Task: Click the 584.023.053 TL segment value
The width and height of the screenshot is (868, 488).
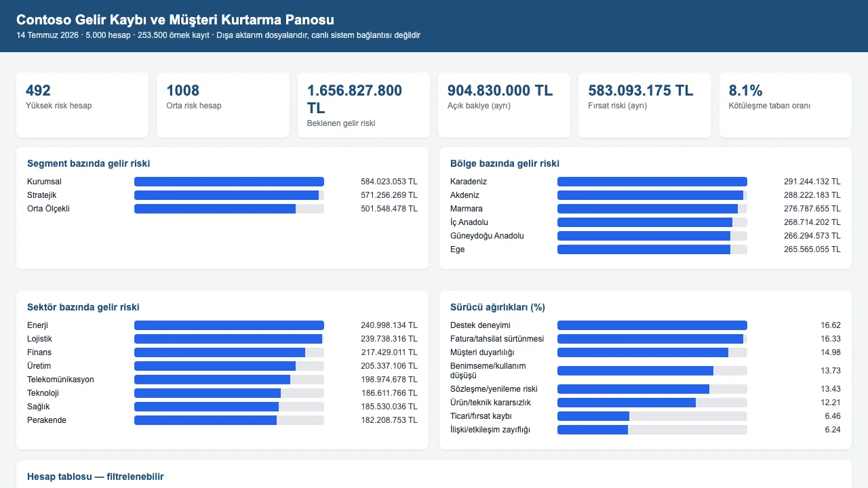Action: pyautogui.click(x=389, y=182)
